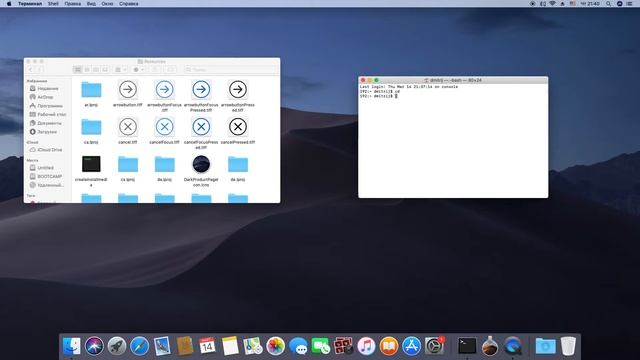Open System Preferences from the Dock
640x360 pixels.
coord(434,346)
